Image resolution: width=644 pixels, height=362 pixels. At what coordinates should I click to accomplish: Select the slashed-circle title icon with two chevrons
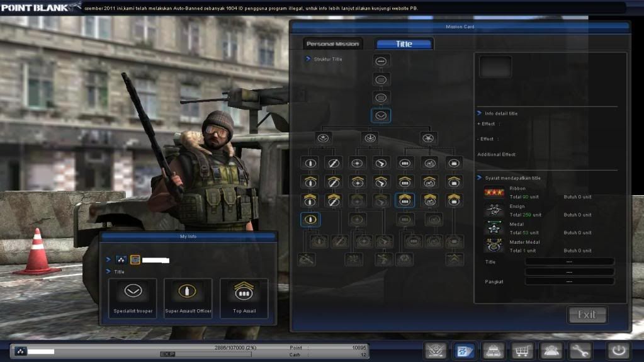(x=333, y=200)
